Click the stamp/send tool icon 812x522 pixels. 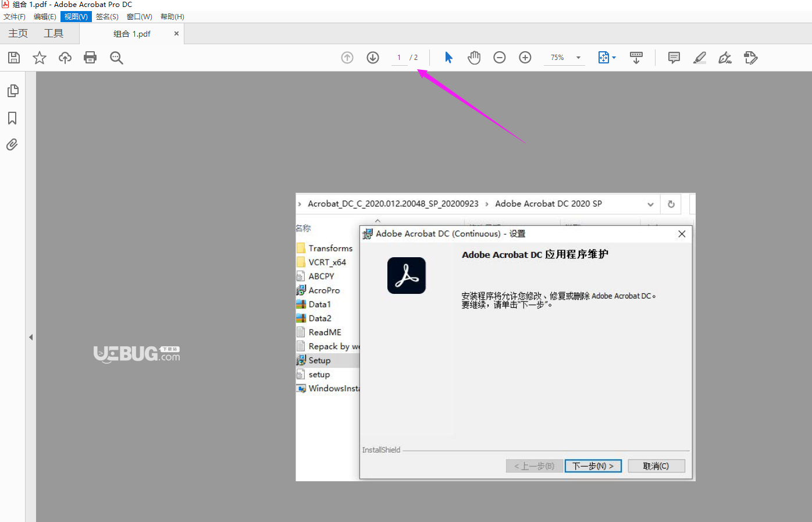751,58
